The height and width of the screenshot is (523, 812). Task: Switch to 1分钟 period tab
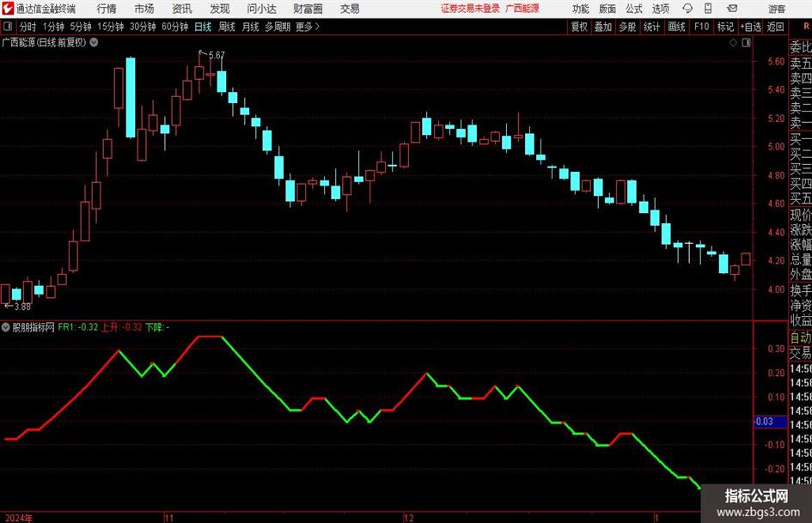(x=53, y=27)
